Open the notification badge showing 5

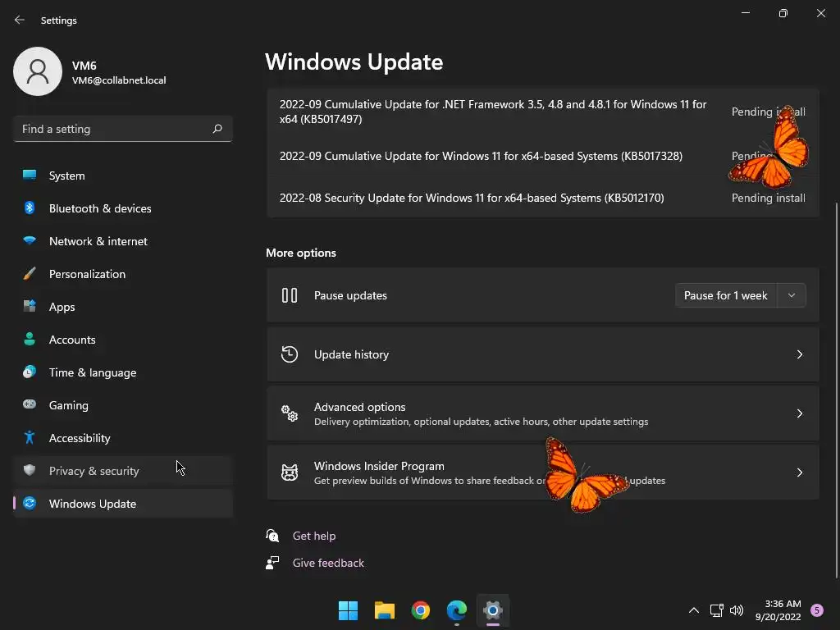coord(817,610)
